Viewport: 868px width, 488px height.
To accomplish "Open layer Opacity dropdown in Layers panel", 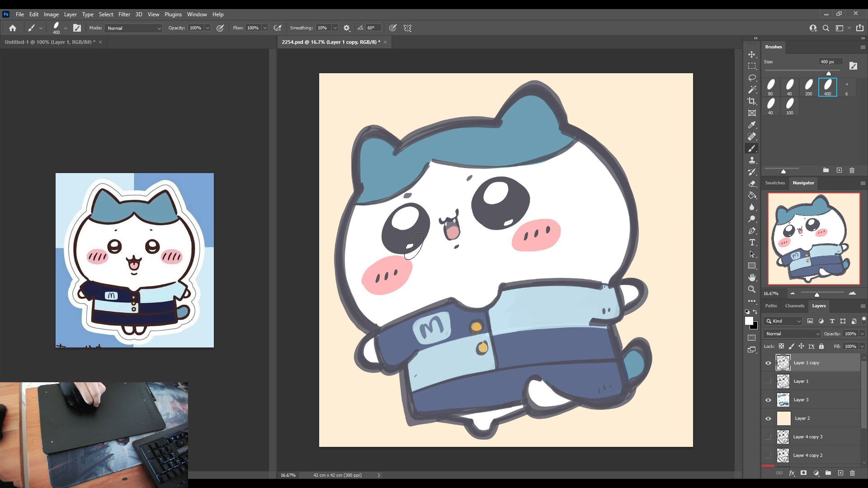I will pos(862,334).
